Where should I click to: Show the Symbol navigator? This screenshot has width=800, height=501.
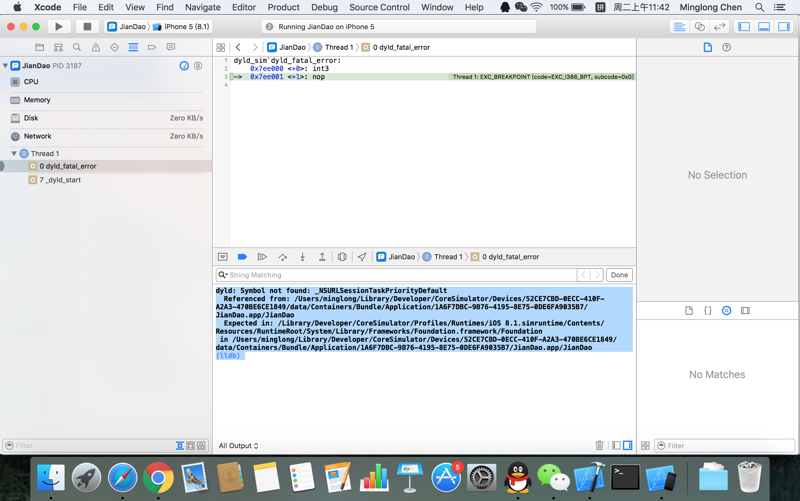tap(58, 47)
